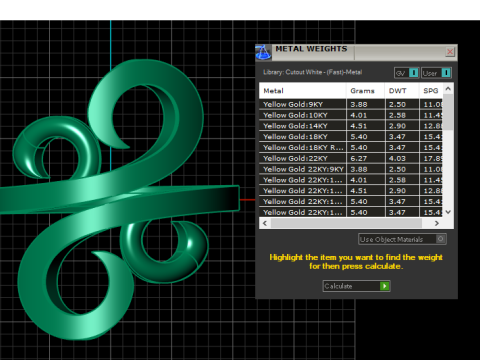Click the 4.03 DWT cell
The width and height of the screenshot is (480, 360).
[402, 158]
